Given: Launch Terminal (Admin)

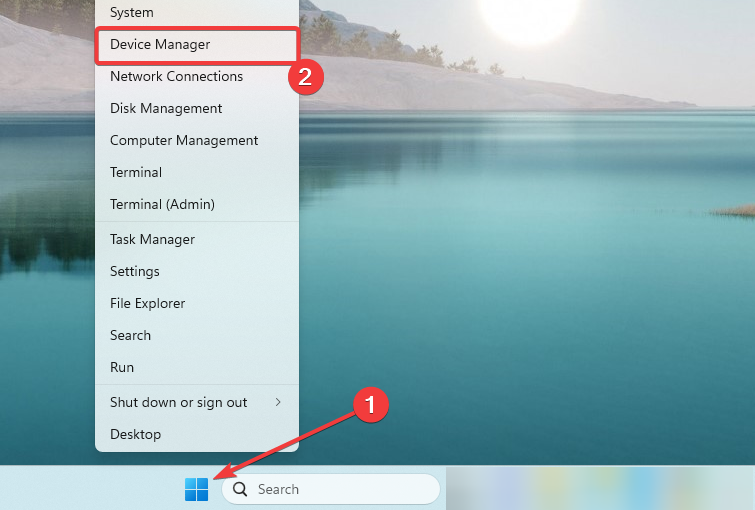Looking at the screenshot, I should pos(197,204).
